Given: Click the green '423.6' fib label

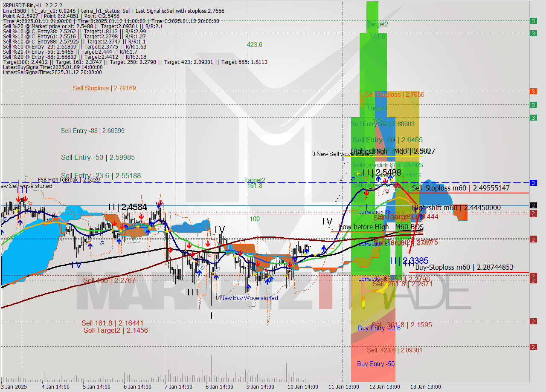Looking at the screenshot, I should pos(255,45).
